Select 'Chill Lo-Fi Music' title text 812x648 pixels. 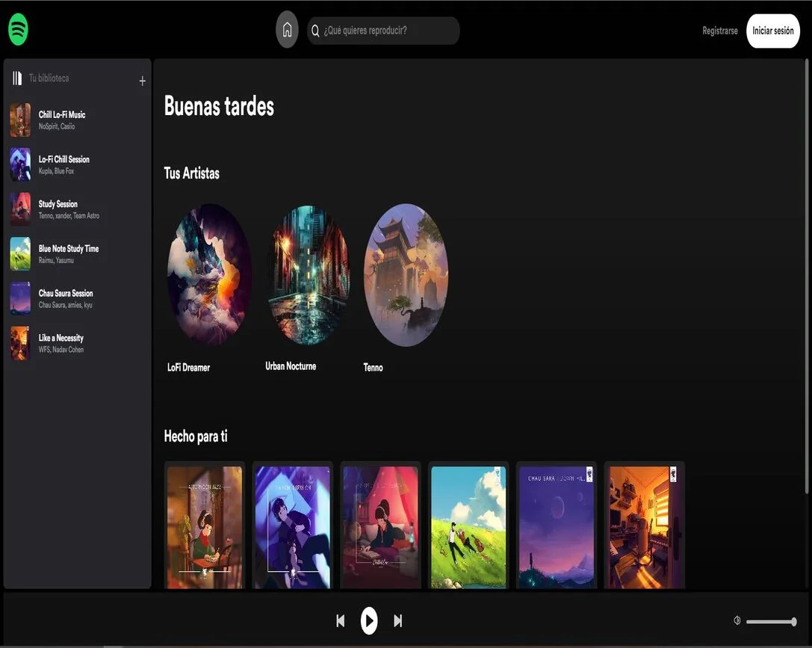tap(62, 114)
